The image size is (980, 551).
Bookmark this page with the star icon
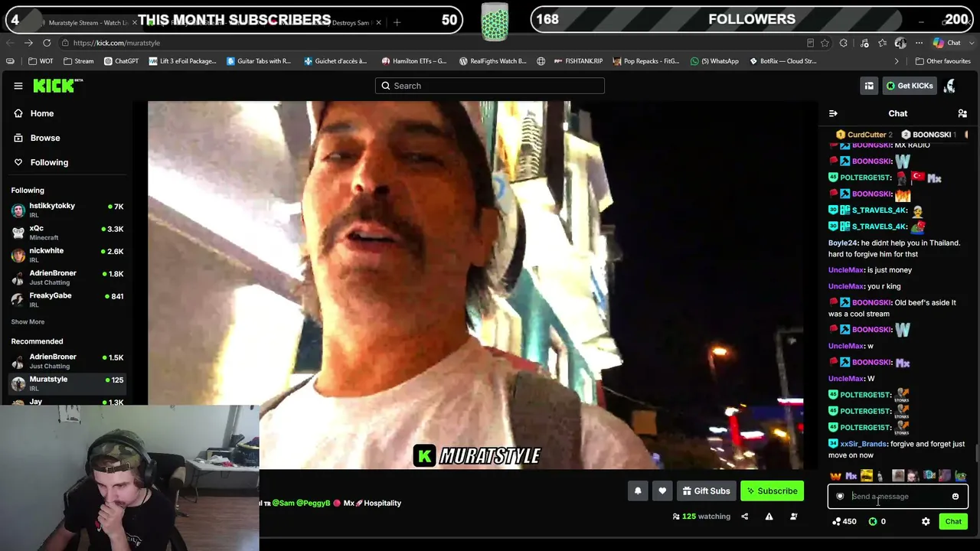click(825, 43)
